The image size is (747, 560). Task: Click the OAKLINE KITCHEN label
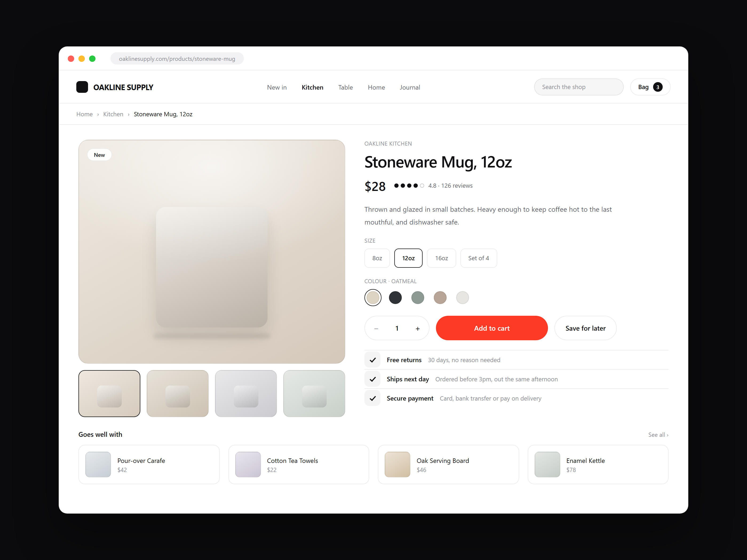pos(388,144)
